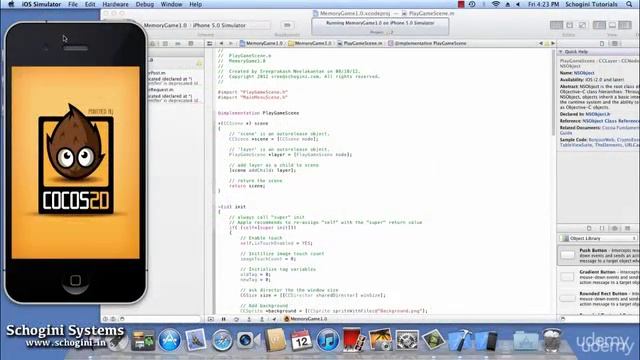Image resolution: width=640 pixels, height=360 pixels.
Task: Choose the iPhone 5.0 Simulator destination
Action: point(219,25)
